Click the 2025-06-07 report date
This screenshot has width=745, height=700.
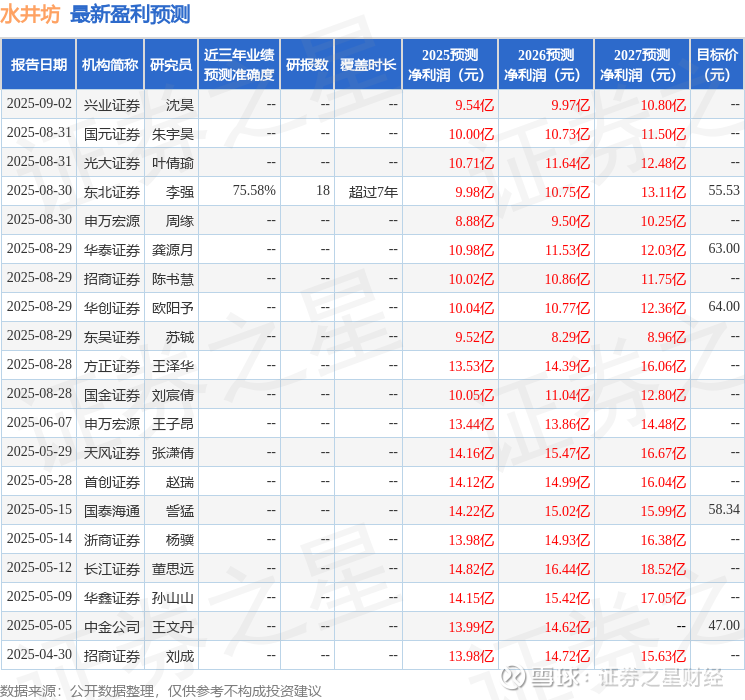pyautogui.click(x=39, y=422)
